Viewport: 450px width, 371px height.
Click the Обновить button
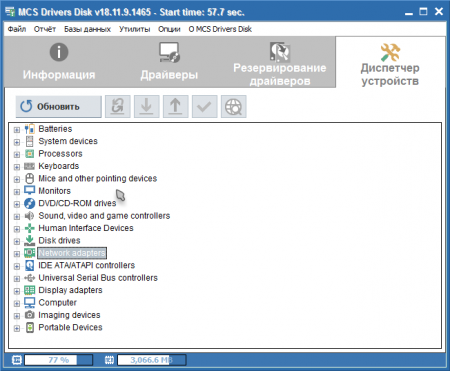tap(59, 107)
